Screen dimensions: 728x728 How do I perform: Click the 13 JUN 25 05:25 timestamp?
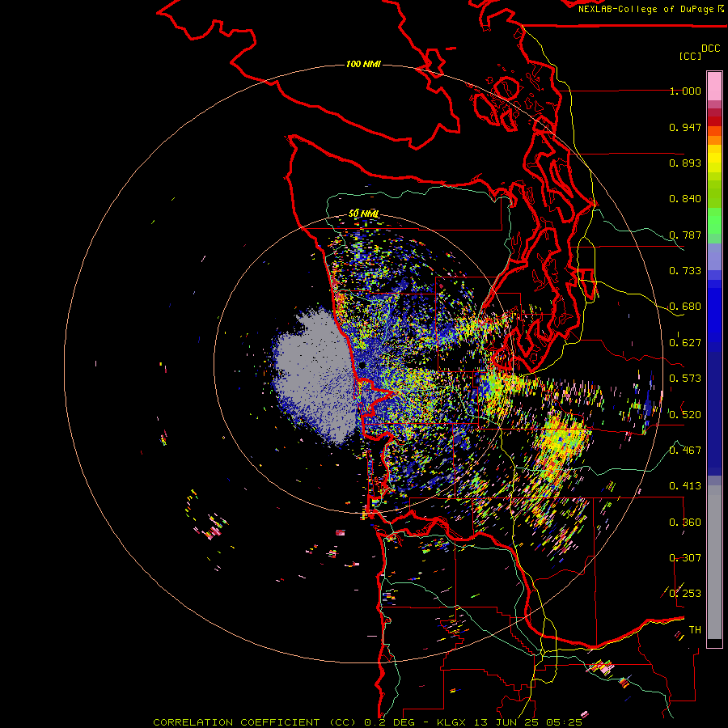click(528, 722)
